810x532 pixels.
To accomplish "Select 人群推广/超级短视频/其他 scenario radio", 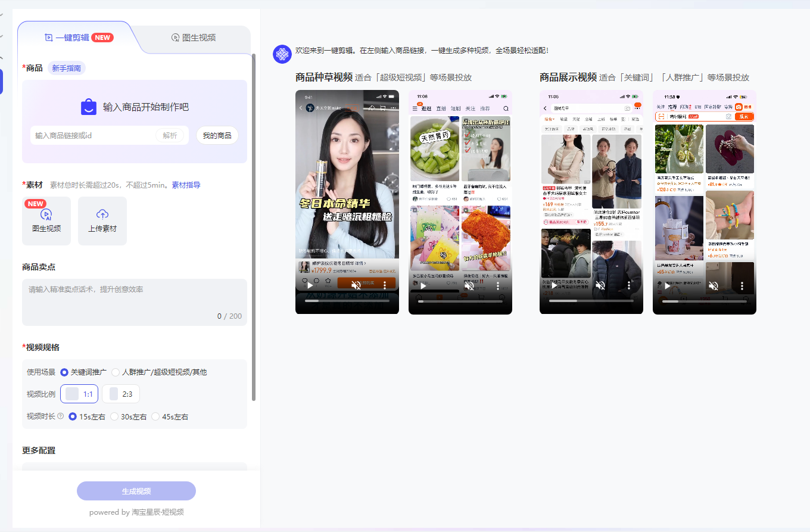I will click(116, 372).
